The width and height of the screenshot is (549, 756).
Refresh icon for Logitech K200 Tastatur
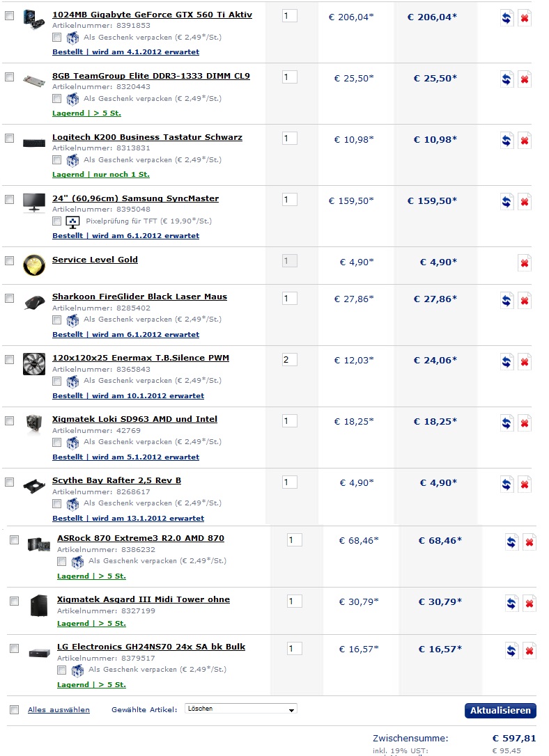(506, 141)
